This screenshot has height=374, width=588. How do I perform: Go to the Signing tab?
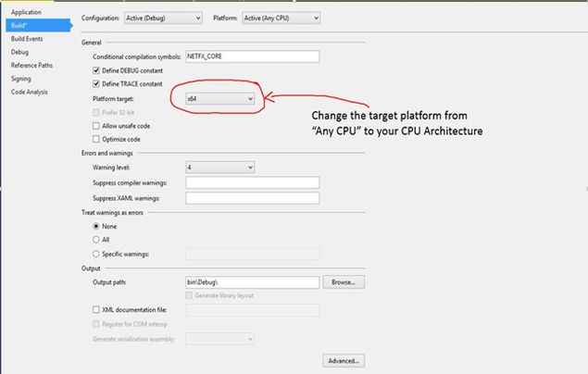point(20,79)
